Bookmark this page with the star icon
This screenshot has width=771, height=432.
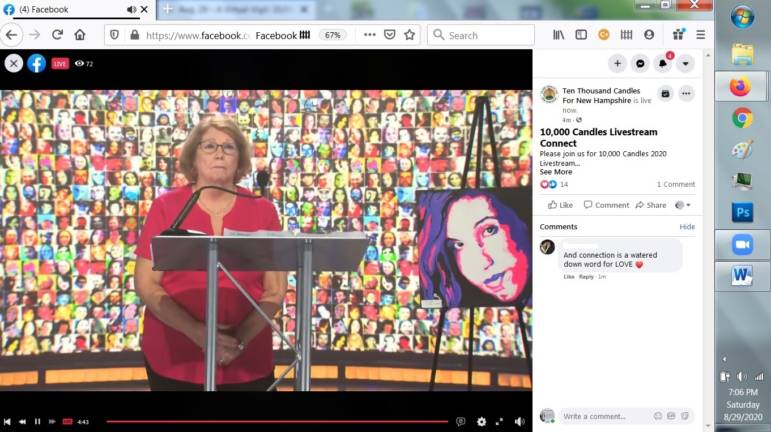point(409,34)
